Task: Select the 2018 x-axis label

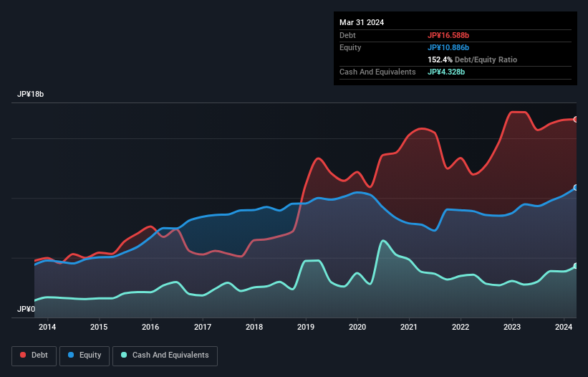Action: 254,327
